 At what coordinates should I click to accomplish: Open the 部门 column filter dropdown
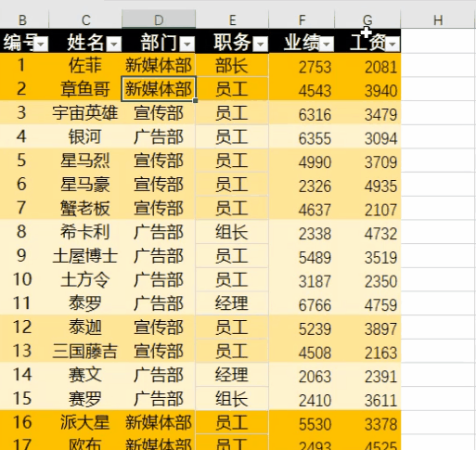187,45
